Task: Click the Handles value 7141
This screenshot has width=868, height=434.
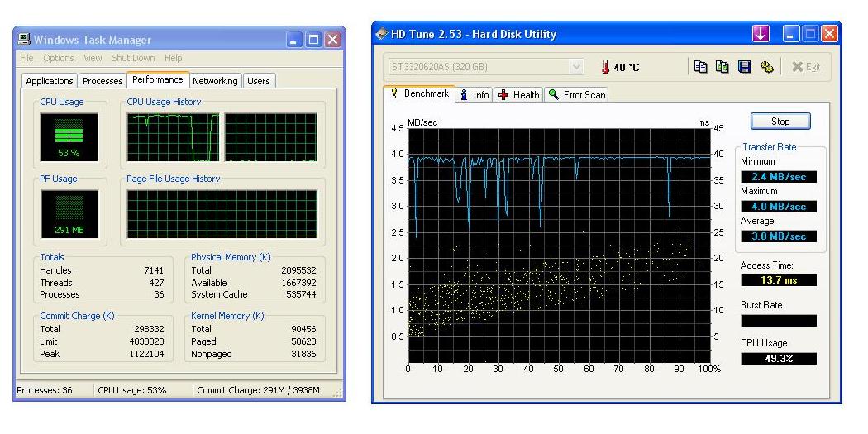Action: pyautogui.click(x=154, y=270)
